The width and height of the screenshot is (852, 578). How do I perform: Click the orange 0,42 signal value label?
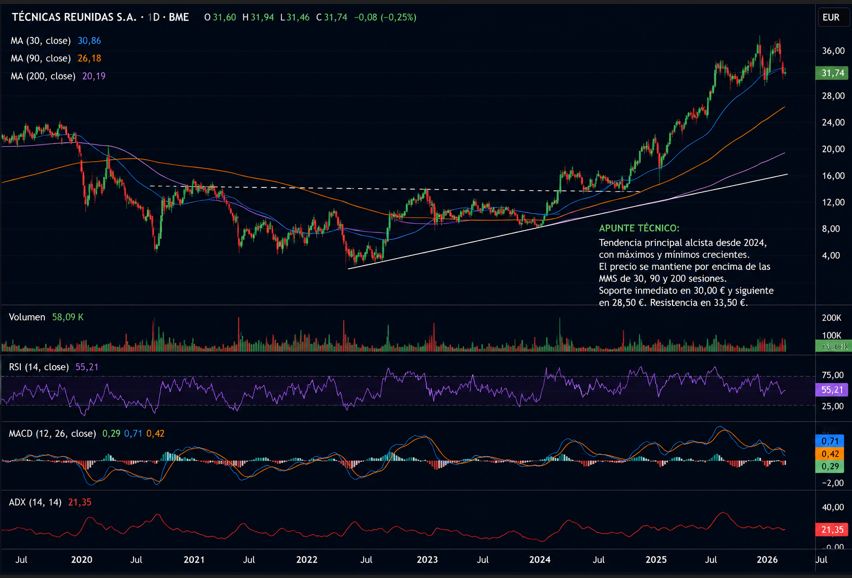[x=830, y=454]
